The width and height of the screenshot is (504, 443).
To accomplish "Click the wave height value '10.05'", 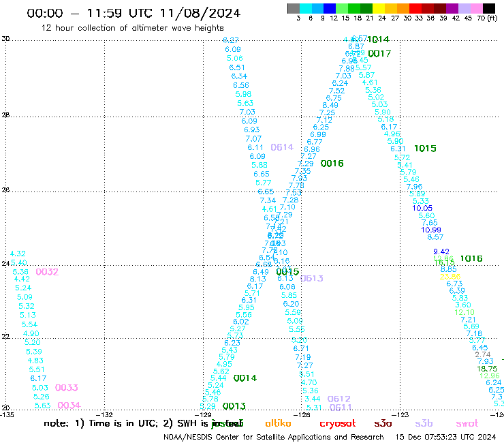I will (x=422, y=208).
